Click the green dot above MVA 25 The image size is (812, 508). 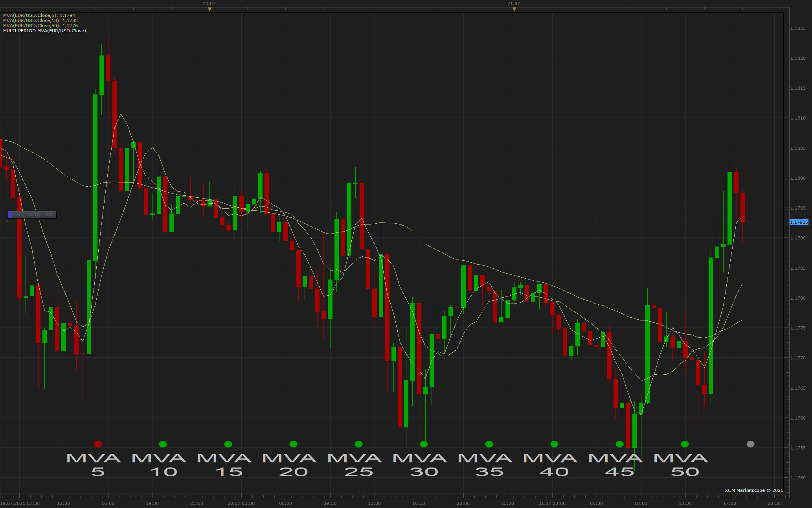359,444
